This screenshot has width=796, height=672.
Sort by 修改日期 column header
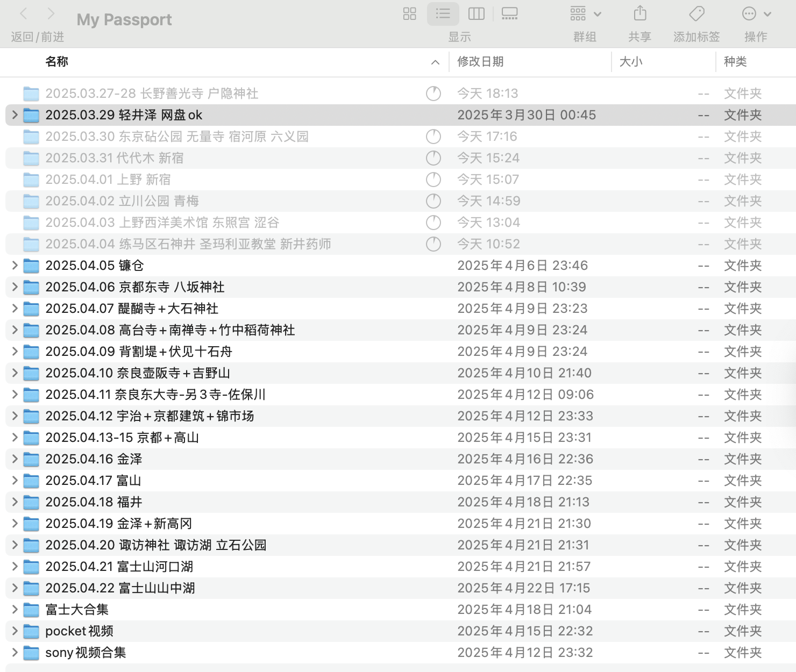click(x=480, y=62)
